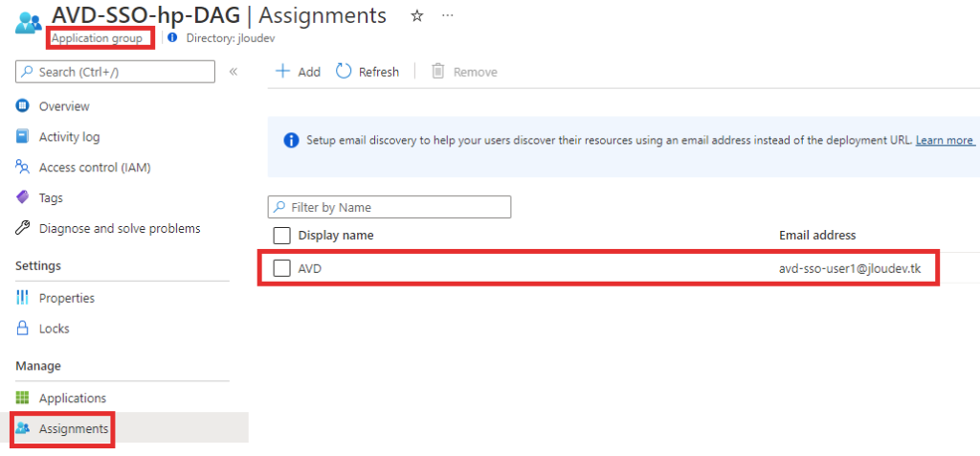
Task: Click the directory info icon
Action: pyautogui.click(x=172, y=37)
